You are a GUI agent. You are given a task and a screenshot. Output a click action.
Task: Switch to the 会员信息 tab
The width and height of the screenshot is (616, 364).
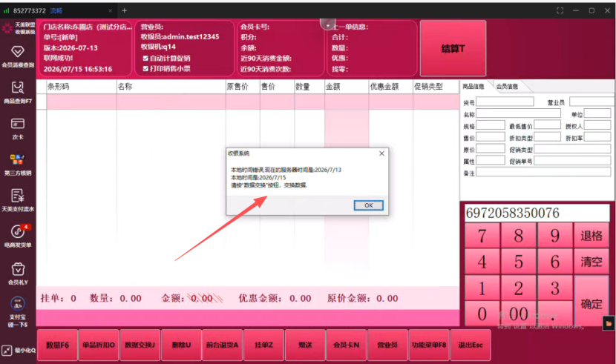point(507,86)
